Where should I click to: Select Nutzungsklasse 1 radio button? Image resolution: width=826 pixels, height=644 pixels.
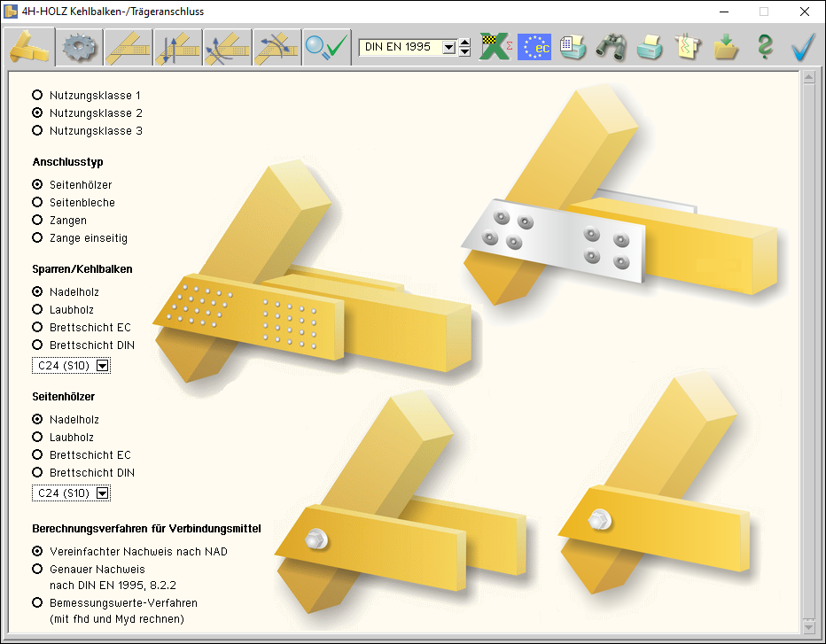[x=37, y=95]
